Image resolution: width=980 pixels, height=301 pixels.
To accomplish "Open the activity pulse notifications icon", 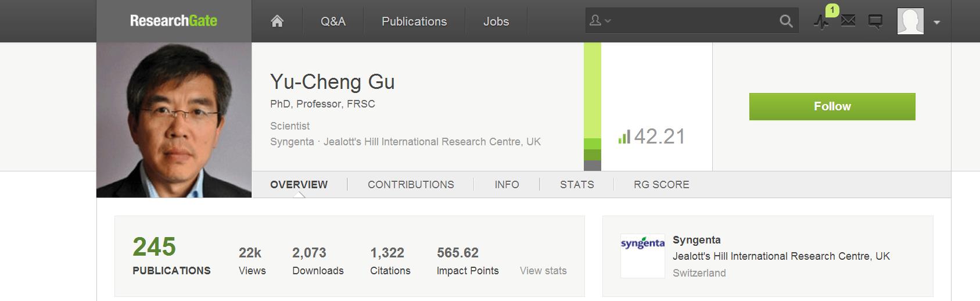I will pyautogui.click(x=821, y=22).
